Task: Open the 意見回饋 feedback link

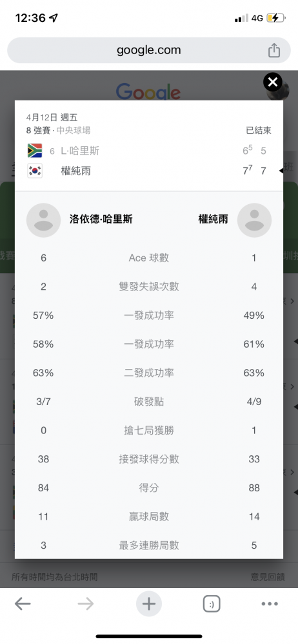Action: 268,576
